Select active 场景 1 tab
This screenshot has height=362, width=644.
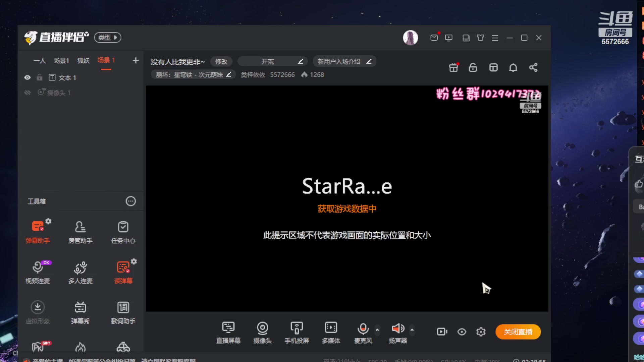click(x=106, y=60)
